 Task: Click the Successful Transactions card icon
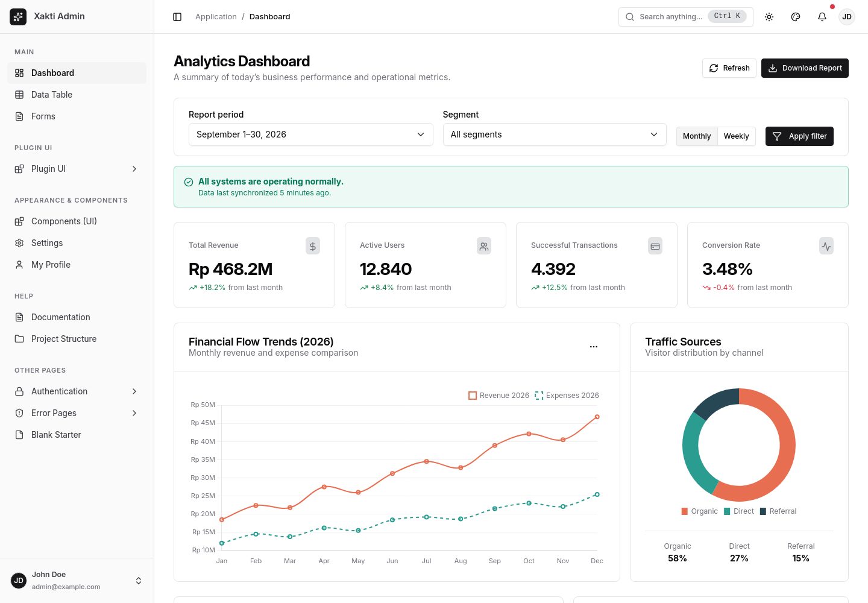tap(655, 246)
